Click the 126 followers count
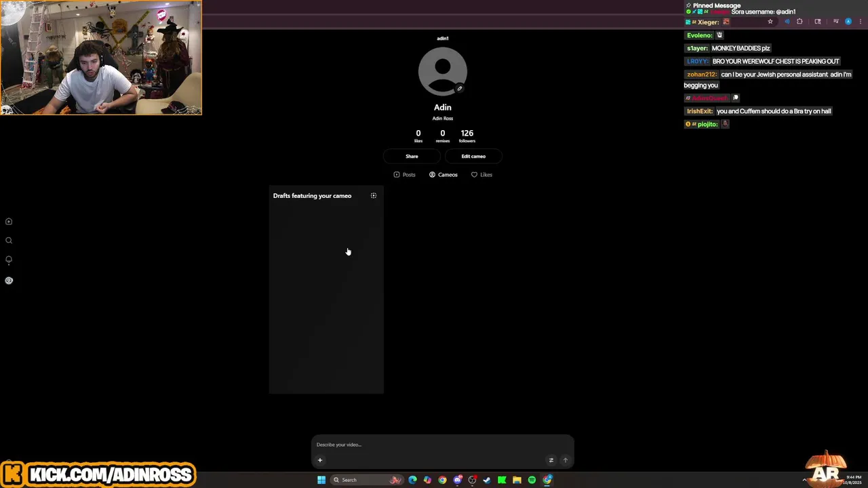868x488 pixels. [467, 136]
